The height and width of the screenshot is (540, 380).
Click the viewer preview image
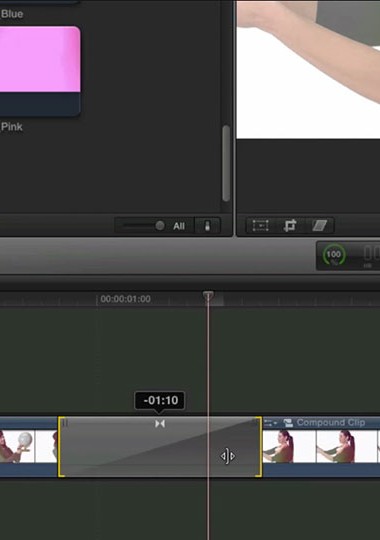click(x=308, y=70)
